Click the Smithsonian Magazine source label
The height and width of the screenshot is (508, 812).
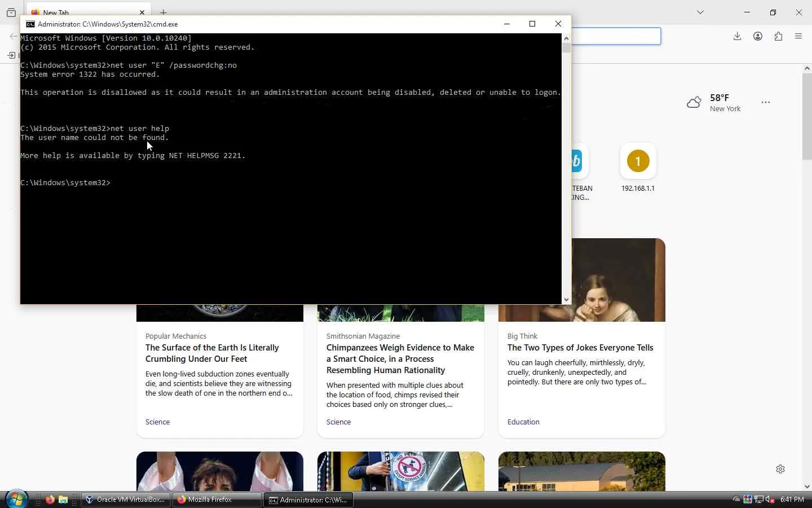pyautogui.click(x=363, y=336)
